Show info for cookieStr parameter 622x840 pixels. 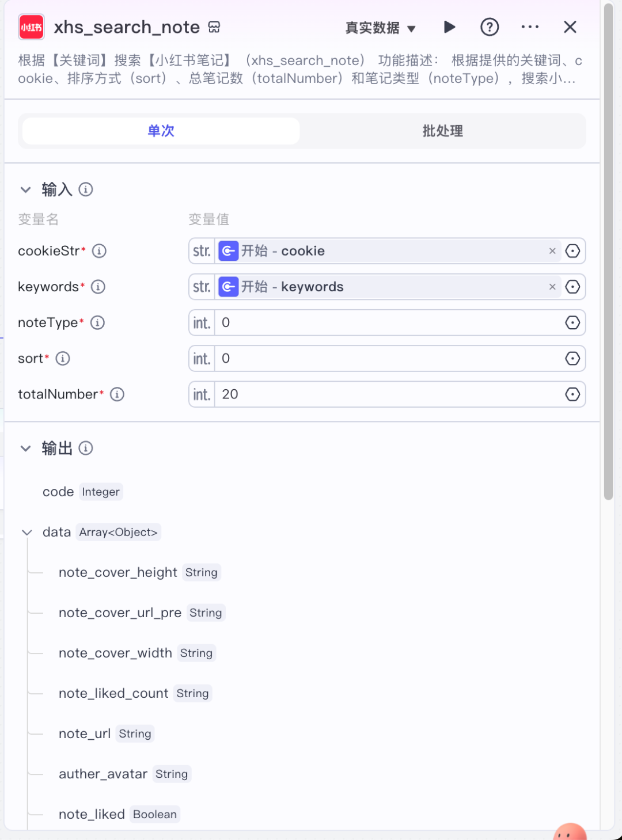100,251
